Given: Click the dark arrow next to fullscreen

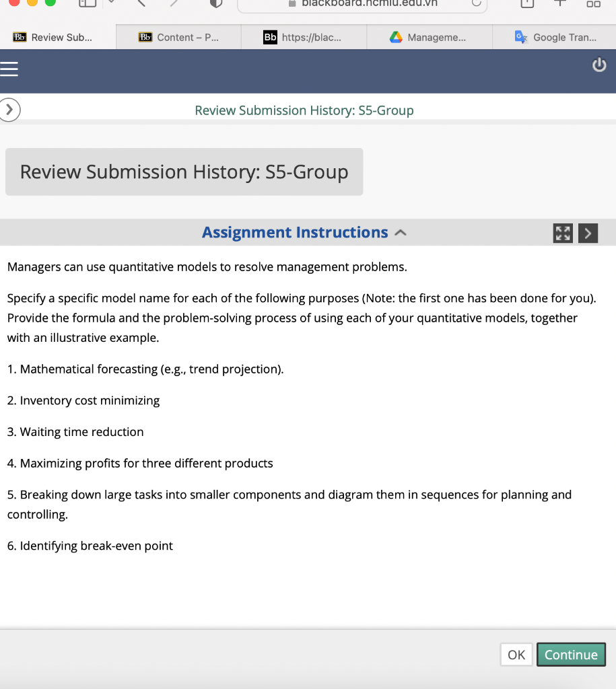Looking at the screenshot, I should [x=588, y=233].
